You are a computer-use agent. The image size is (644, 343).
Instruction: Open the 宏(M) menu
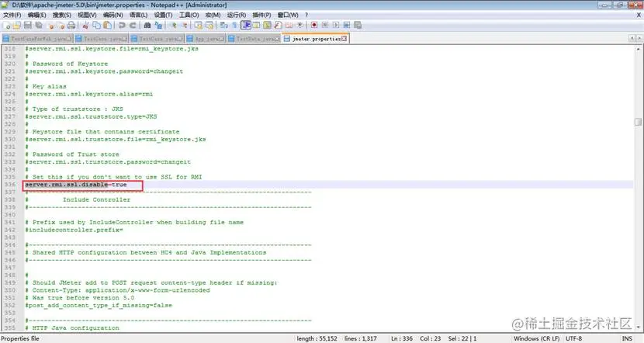click(213, 15)
